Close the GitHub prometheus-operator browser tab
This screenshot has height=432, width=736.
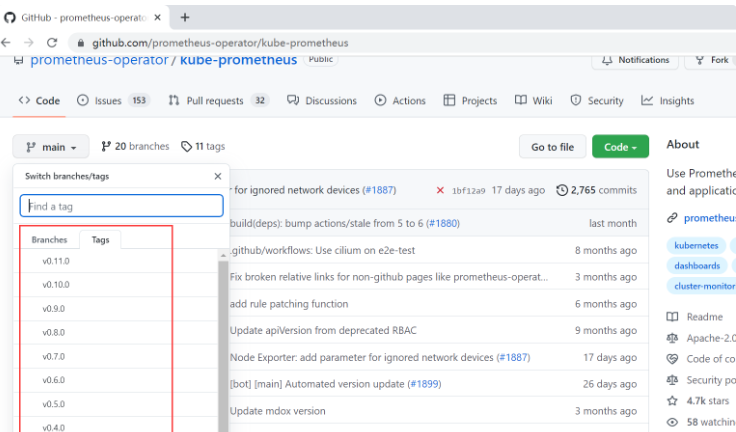click(x=158, y=17)
